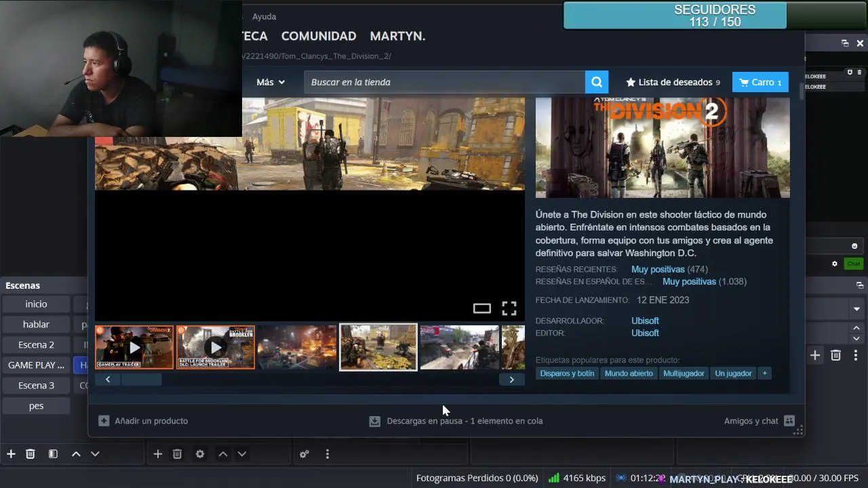The height and width of the screenshot is (488, 868).
Task: Toggle theater mode rectangle icon on media viewer
Action: tap(481, 308)
